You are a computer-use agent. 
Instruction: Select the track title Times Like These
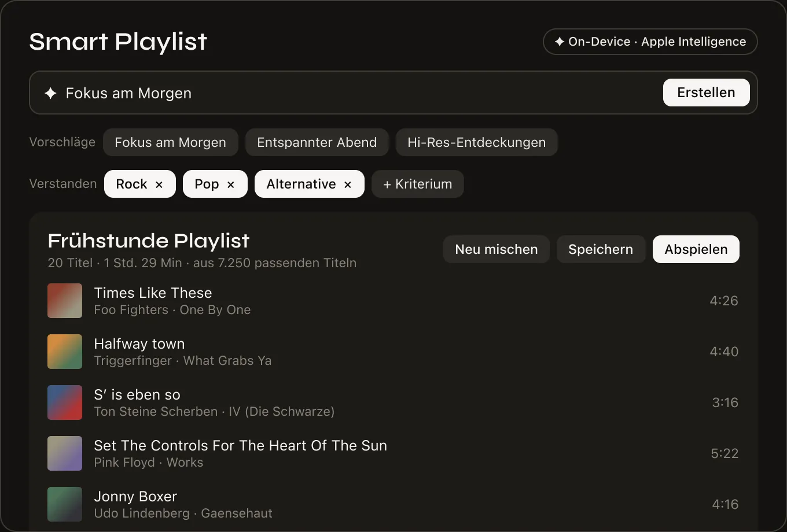pos(153,293)
